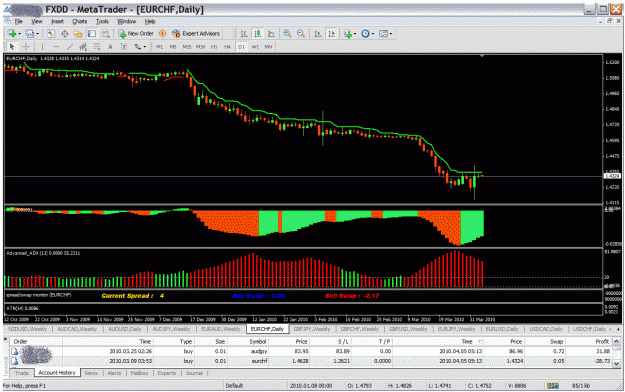Click the terminal scrollbar down arrow
Image resolution: width=625 pixels, height=392 pixels.
pyautogui.click(x=616, y=364)
